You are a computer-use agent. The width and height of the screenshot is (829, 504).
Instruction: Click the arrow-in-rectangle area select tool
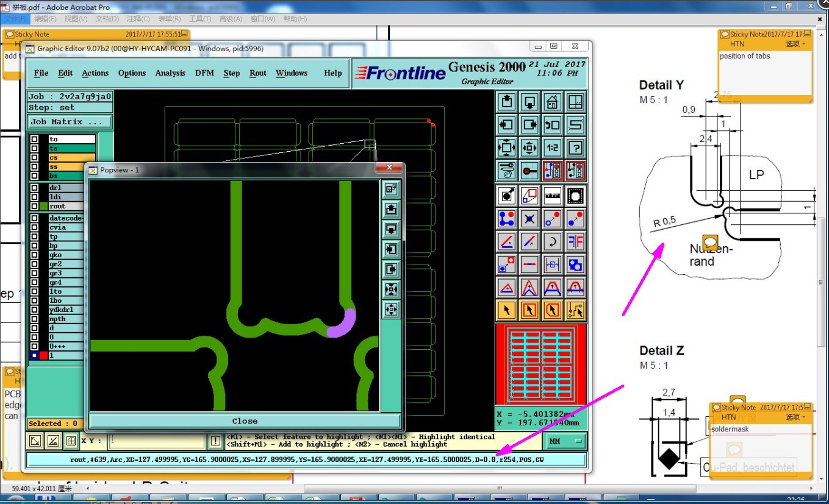[529, 310]
